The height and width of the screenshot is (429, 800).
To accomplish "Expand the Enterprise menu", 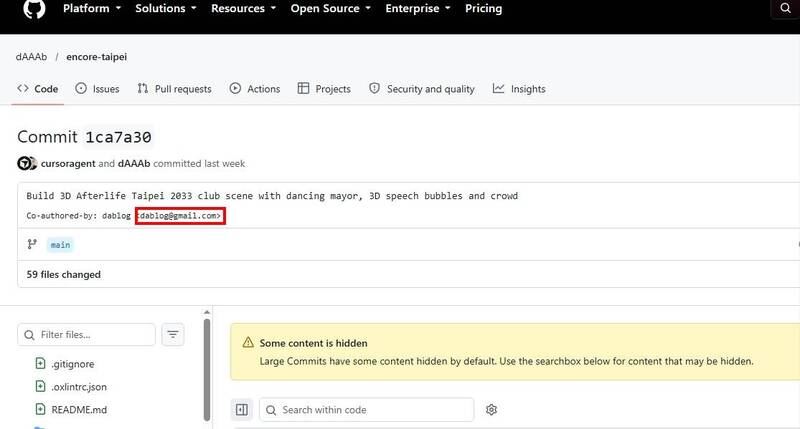I will 418,8.
